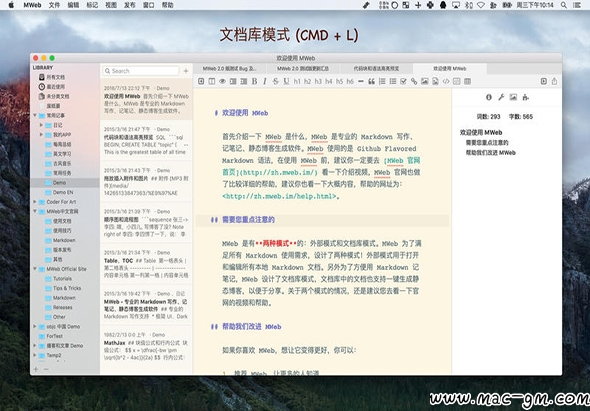Image resolution: width=590 pixels, height=411 pixels.
Task: Open the wrench settings icon in right panel
Action: pyautogui.click(x=501, y=97)
